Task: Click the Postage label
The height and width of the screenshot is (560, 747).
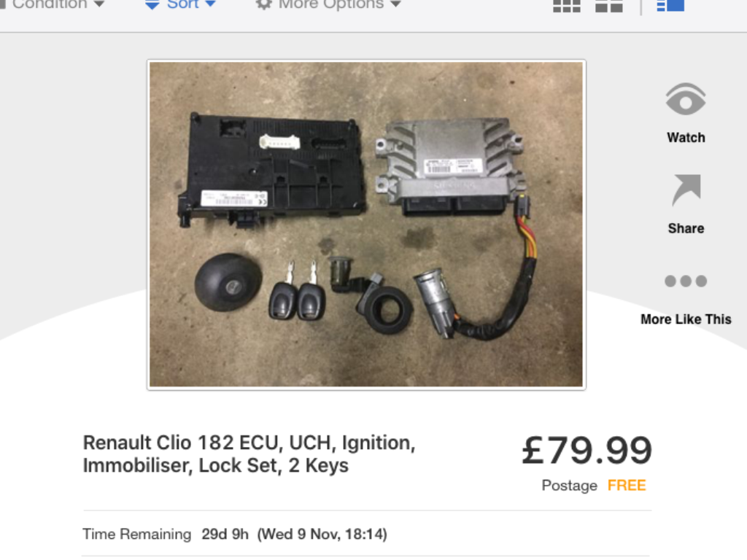Action: click(x=569, y=486)
